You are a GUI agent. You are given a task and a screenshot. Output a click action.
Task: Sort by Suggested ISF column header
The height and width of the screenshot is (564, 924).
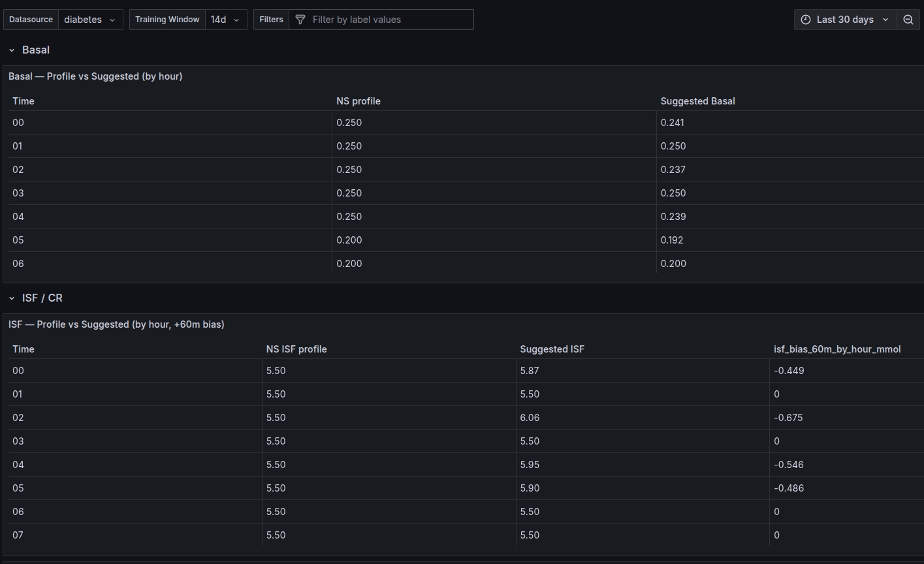coord(552,349)
